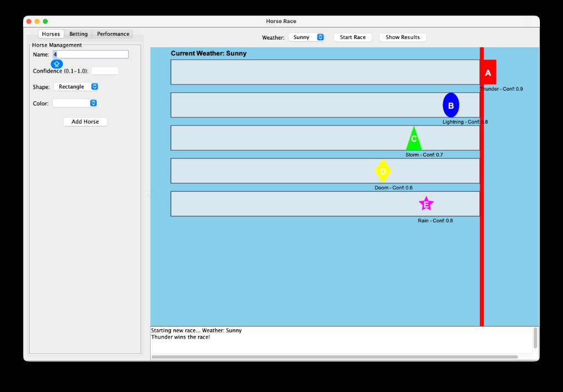Screen dimensions: 563x392
Task: Click the Start Race button
Action: click(x=352, y=37)
